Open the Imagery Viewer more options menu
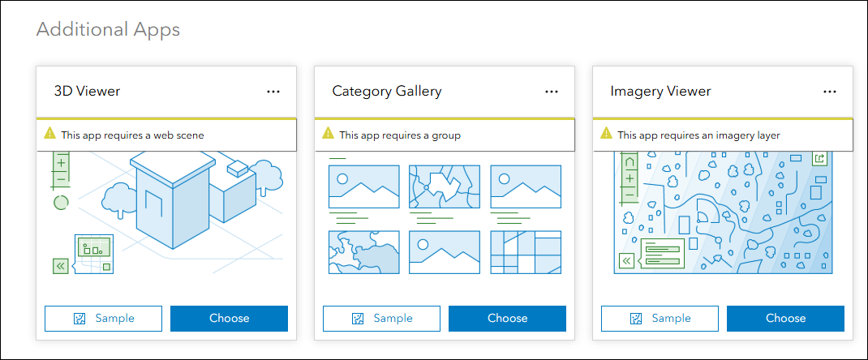 pyautogui.click(x=830, y=92)
